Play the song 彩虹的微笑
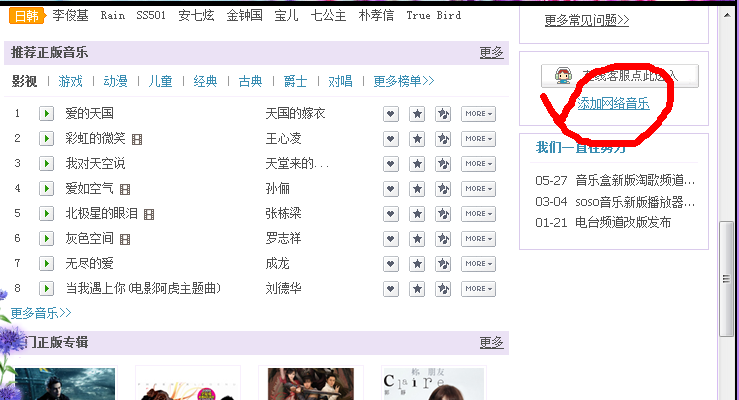This screenshot has width=739, height=400. coord(46,139)
